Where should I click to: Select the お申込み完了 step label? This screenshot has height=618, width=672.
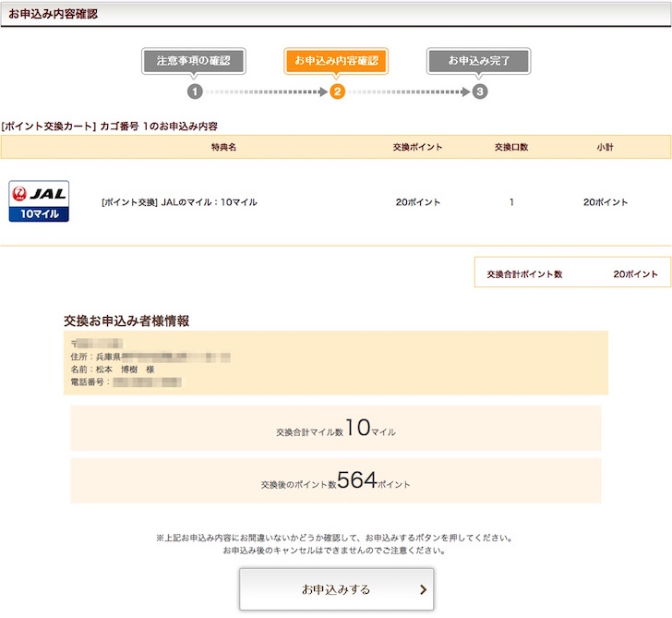[x=479, y=61]
